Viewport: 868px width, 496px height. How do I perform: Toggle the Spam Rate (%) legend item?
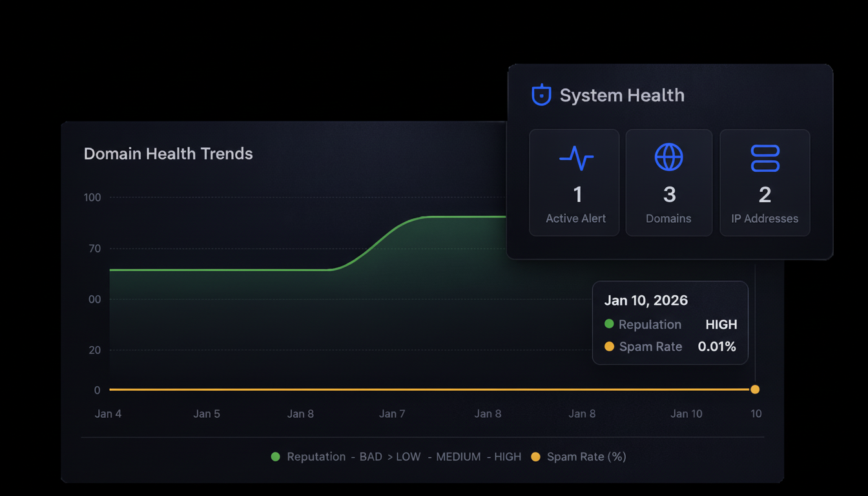tap(586, 457)
